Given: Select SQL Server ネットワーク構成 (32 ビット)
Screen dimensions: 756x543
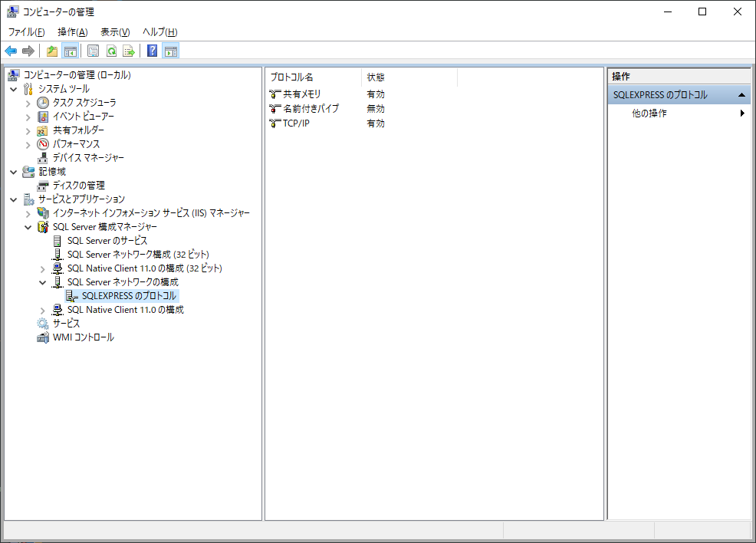Looking at the screenshot, I should pos(138,255).
